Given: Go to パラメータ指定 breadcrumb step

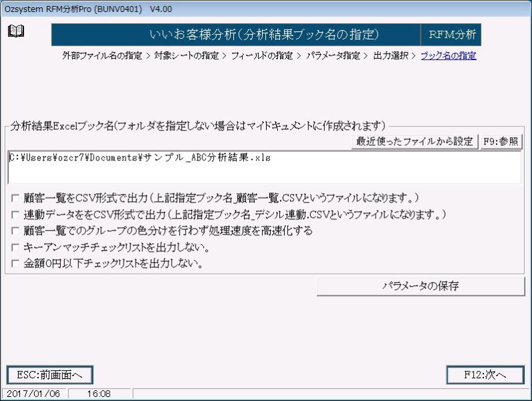Looking at the screenshot, I should (x=333, y=56).
